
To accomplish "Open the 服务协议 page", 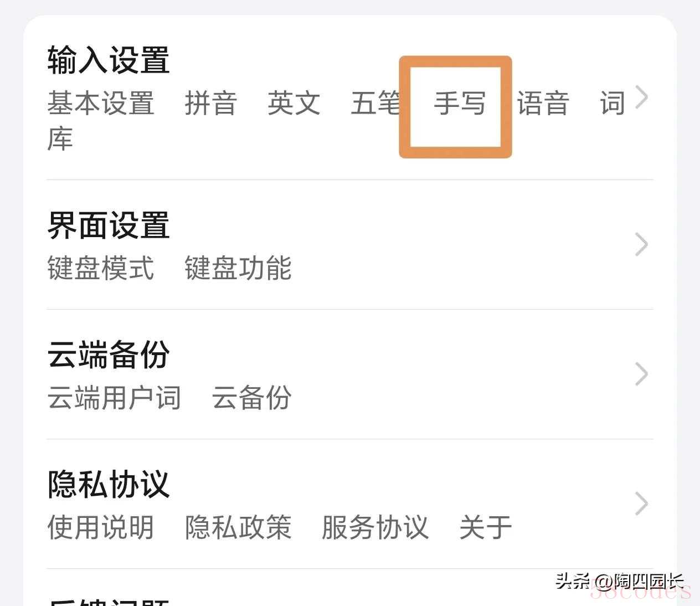I will [x=375, y=527].
